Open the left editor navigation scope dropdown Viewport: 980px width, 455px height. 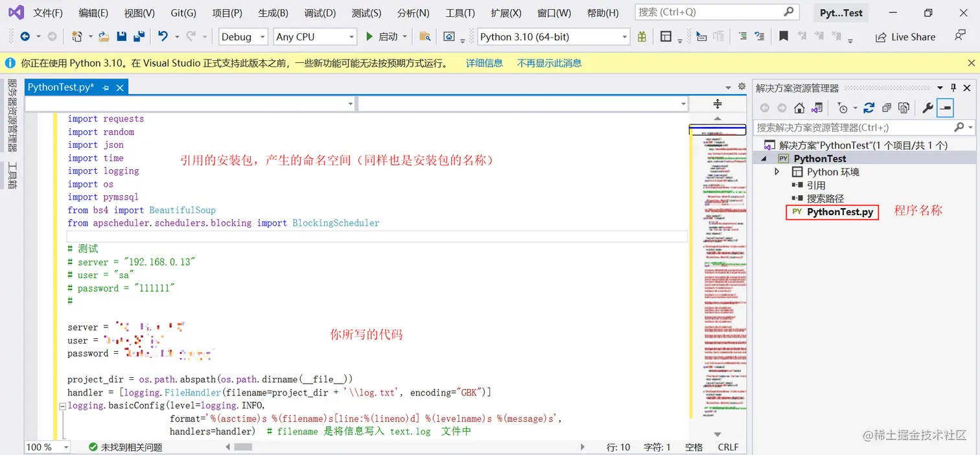(190, 104)
